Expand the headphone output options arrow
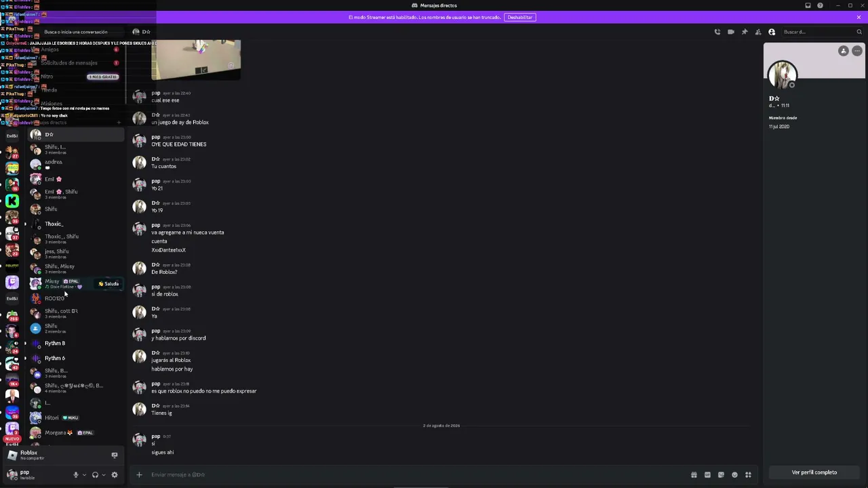 (x=103, y=475)
